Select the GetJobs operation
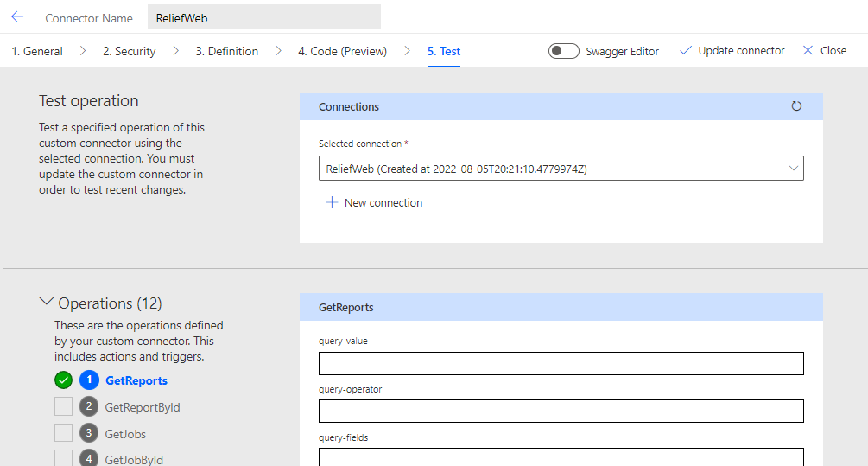 coord(125,434)
